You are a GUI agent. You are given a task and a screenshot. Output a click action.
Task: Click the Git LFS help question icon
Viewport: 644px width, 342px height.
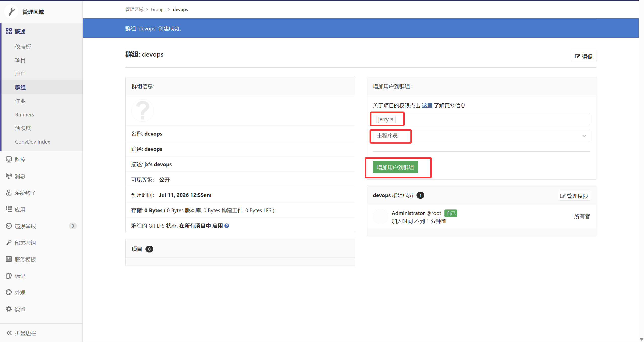[x=226, y=226]
